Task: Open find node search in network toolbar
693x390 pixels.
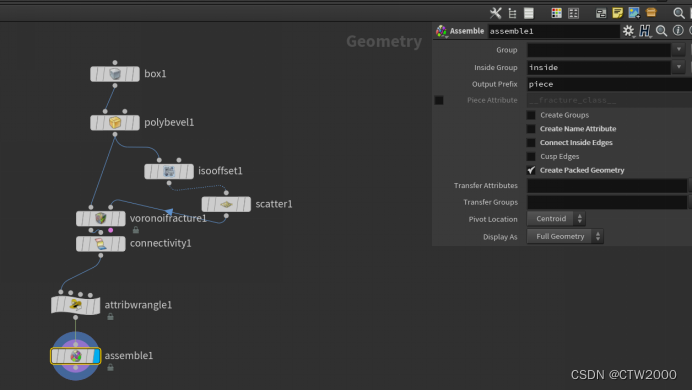Action: [x=679, y=13]
